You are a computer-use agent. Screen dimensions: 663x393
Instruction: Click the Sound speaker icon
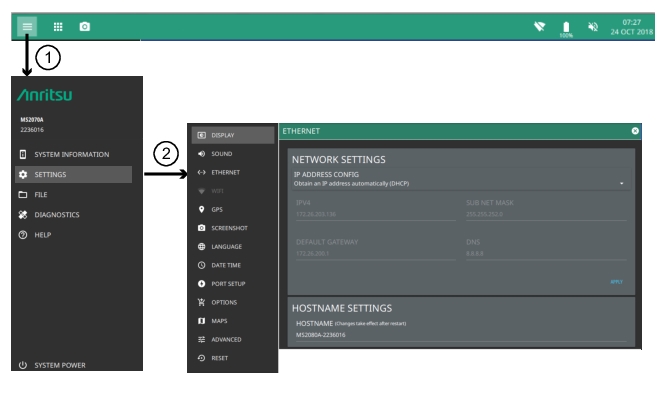click(202, 154)
